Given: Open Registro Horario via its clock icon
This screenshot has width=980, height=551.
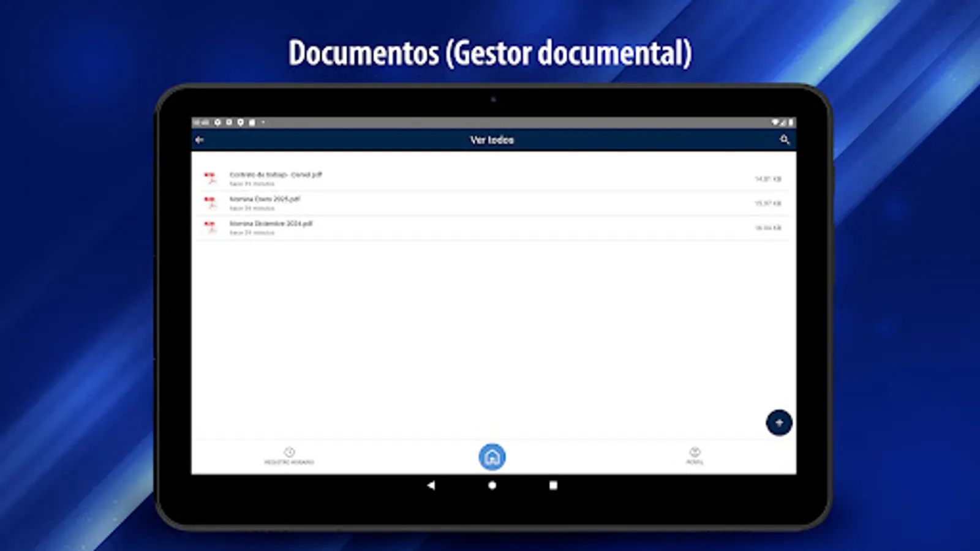Looking at the screenshot, I should pos(288,453).
